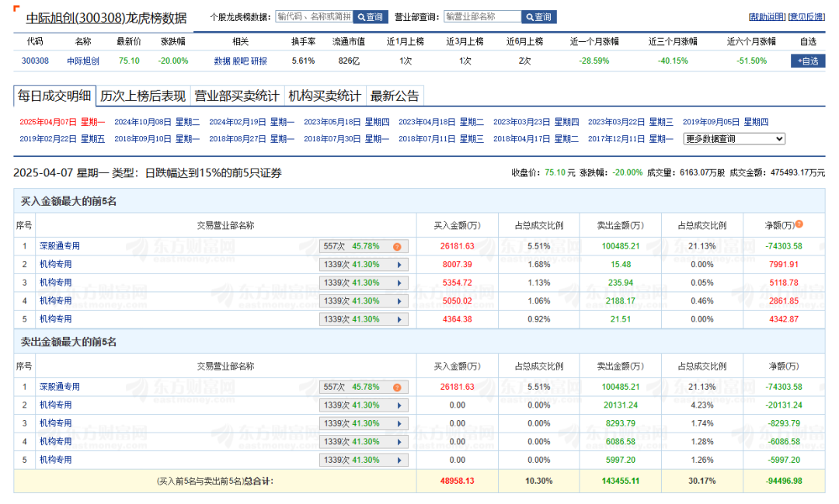
Task: Click the stock code search input field
Action: [314, 16]
